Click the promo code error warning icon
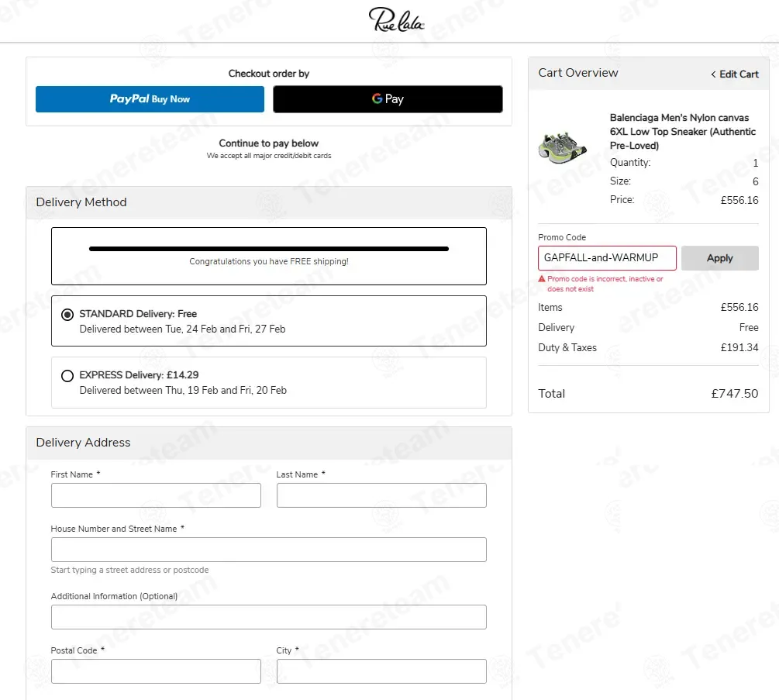This screenshot has width=779, height=700. pyautogui.click(x=542, y=279)
